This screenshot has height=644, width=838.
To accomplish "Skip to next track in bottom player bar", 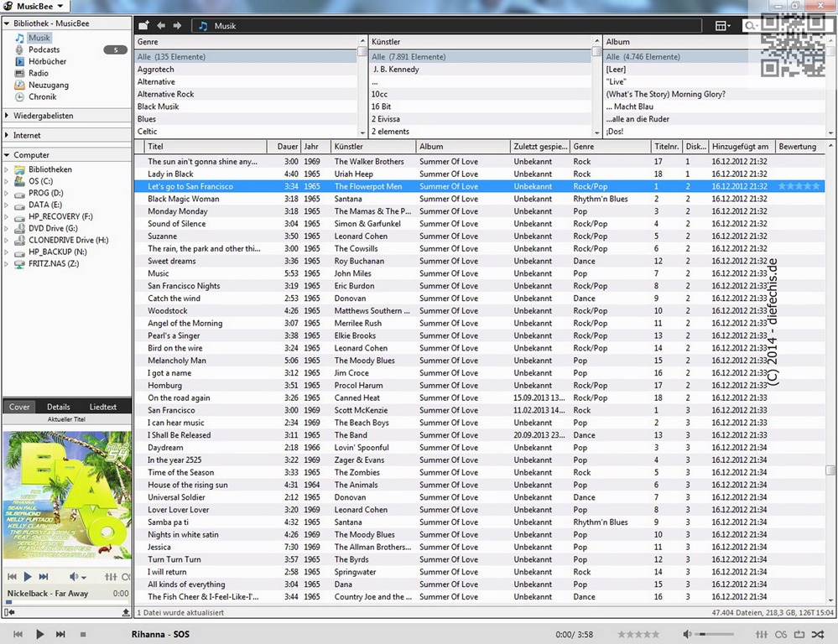I will pos(60,635).
